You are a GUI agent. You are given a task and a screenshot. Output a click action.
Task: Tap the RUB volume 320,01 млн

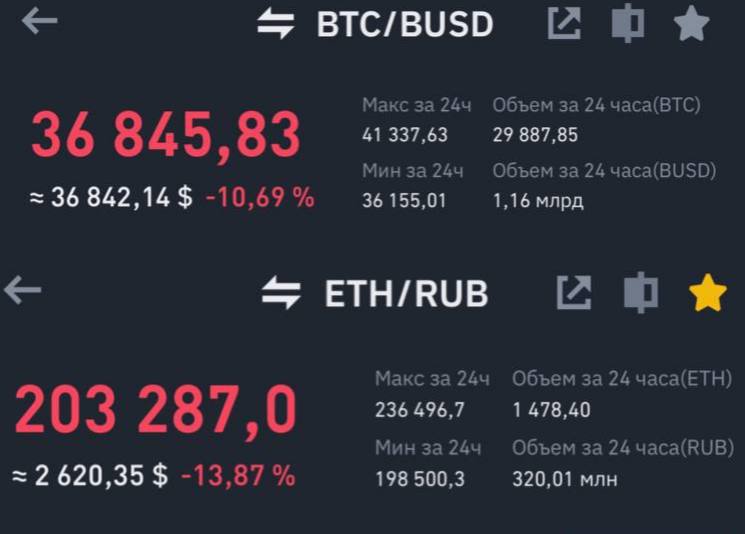pos(565,479)
